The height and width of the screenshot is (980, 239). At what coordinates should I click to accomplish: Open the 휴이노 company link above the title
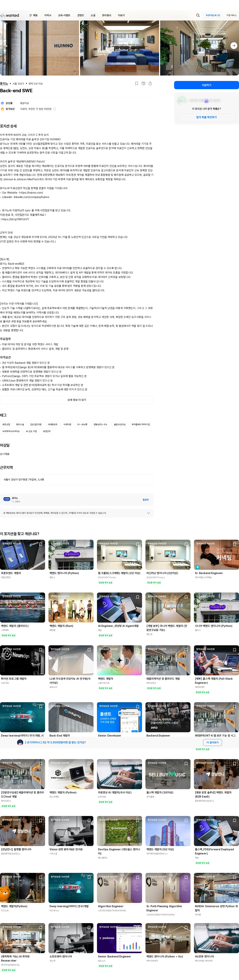(4, 83)
